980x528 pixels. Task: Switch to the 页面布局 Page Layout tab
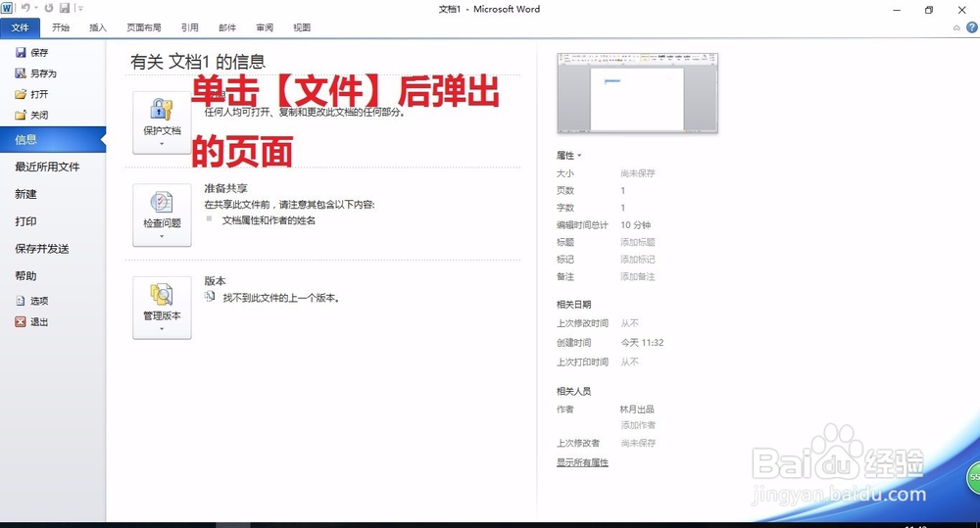(x=144, y=27)
